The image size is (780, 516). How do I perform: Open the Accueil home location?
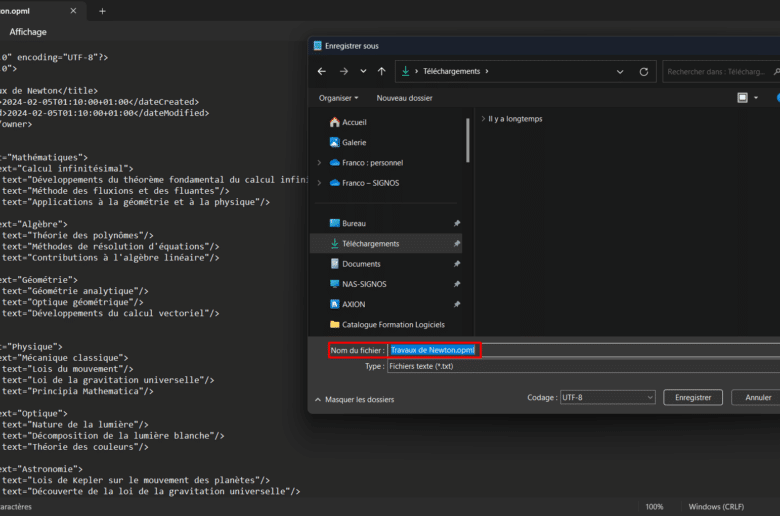[x=354, y=122]
